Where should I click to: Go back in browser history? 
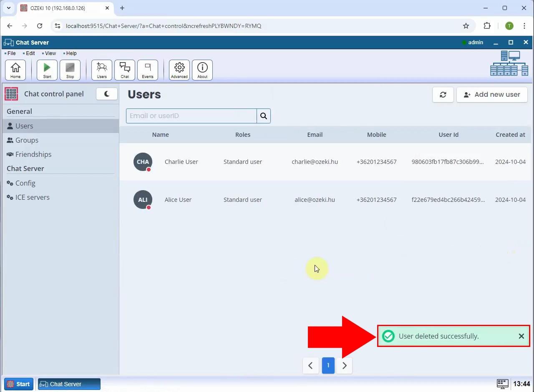10,26
